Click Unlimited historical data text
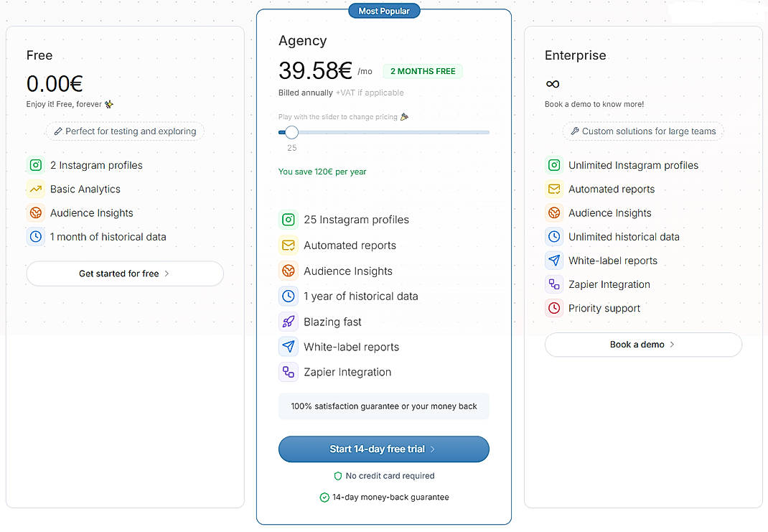768x532 pixels. pos(624,237)
